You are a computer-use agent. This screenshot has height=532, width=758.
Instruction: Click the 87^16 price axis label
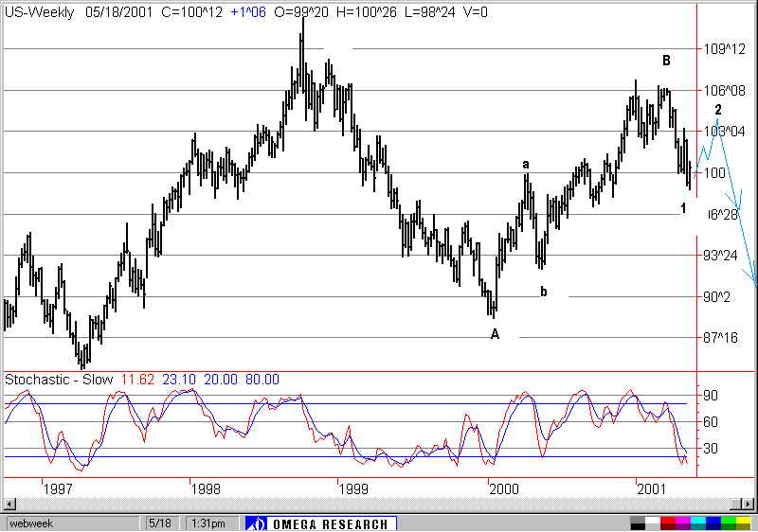(720, 338)
